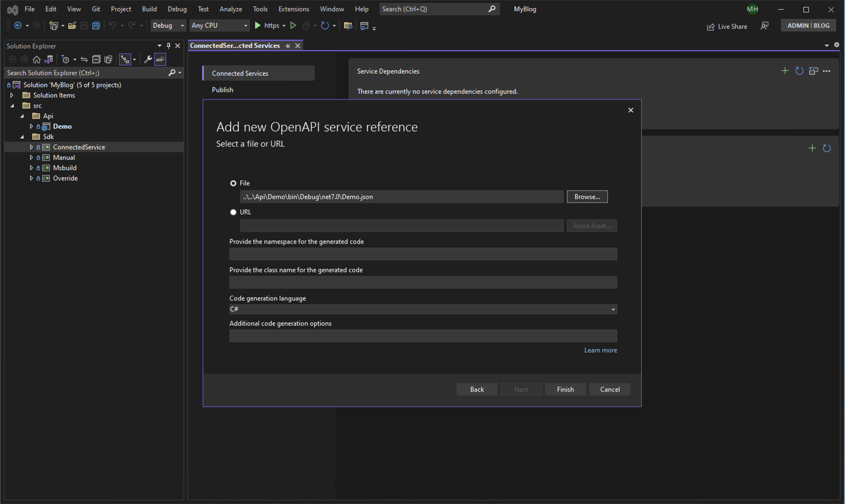
Task: Open the Build menu
Action: tap(149, 9)
